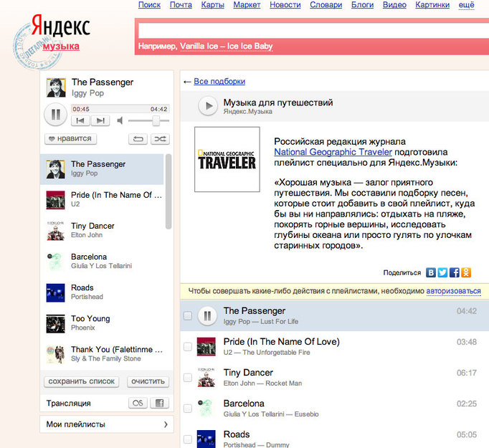
Task: Pause playback in the left player
Action: click(55, 115)
